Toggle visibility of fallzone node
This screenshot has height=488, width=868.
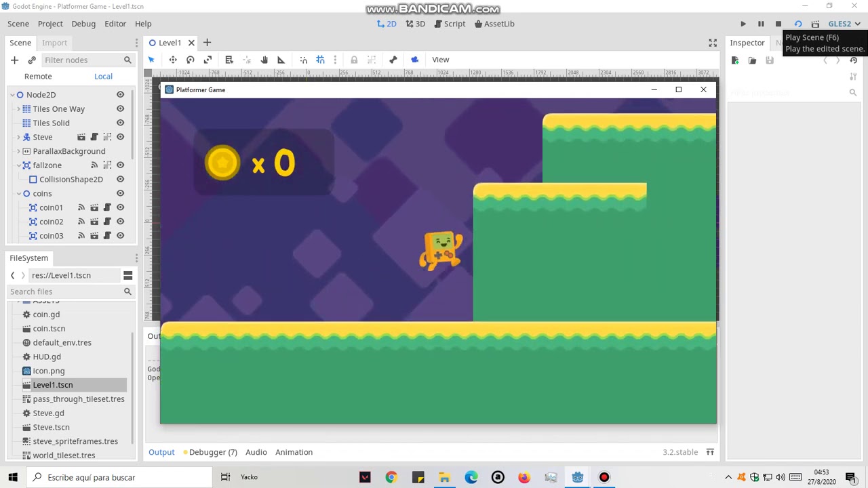[120, 165]
